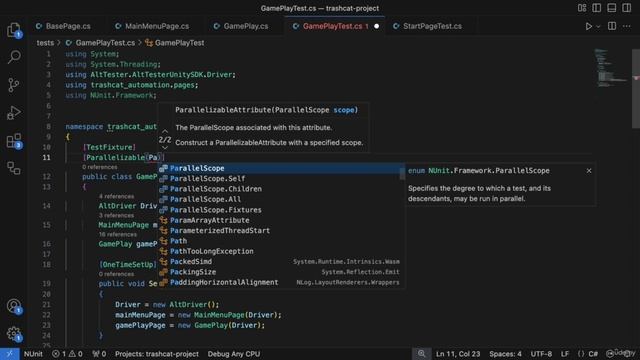Click NUnit status bar item
This screenshot has width=640, height=360.
(x=33, y=354)
